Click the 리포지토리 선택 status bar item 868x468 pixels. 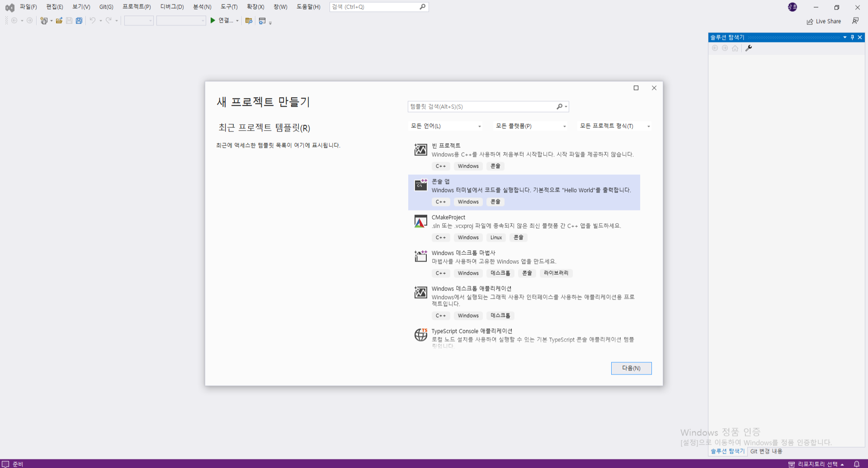(816, 464)
